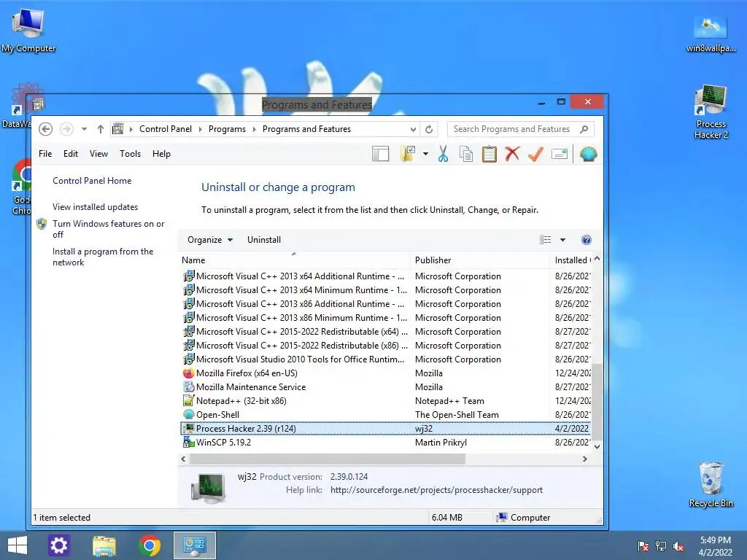The width and height of the screenshot is (747, 560).
Task: Click the Uninstall button
Action: (264, 239)
